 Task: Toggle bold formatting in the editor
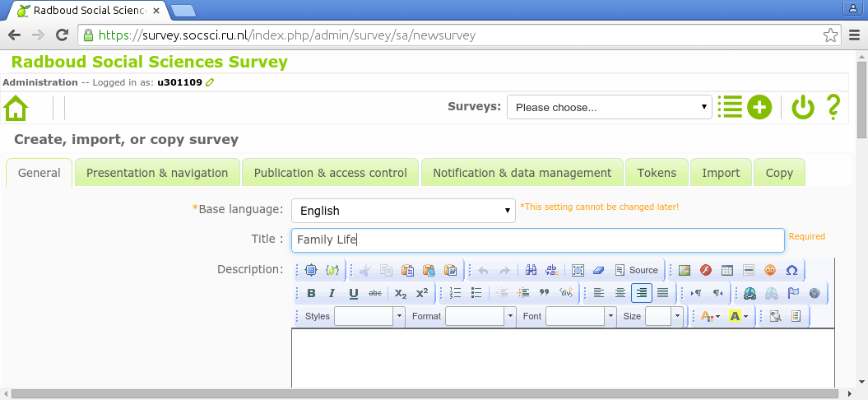311,293
